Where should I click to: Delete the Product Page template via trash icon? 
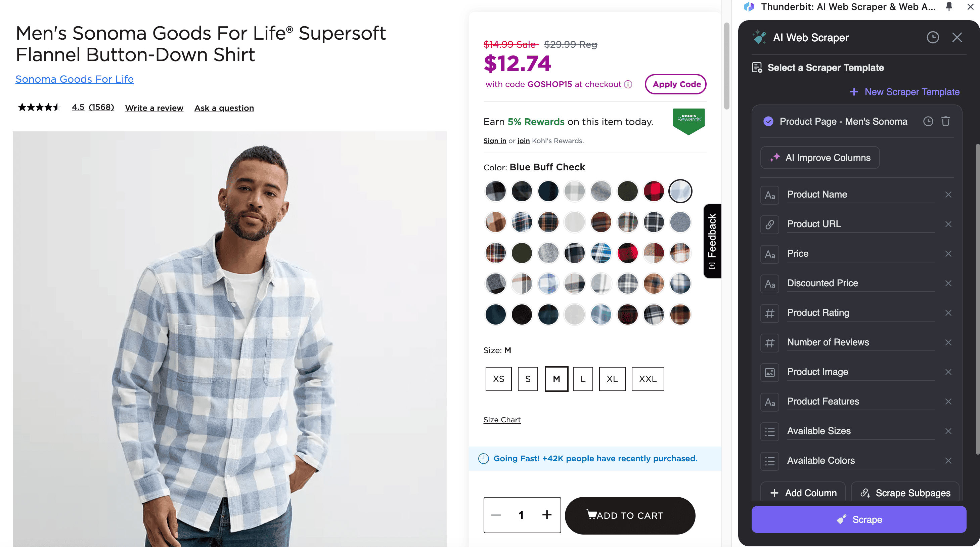[945, 121]
